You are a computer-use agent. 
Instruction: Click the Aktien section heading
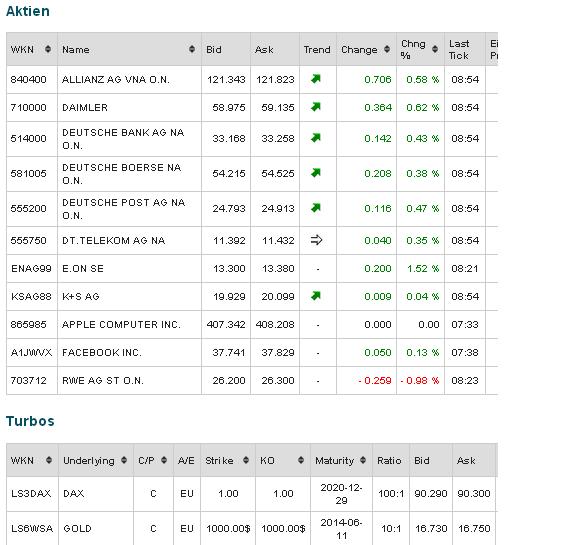28,11
